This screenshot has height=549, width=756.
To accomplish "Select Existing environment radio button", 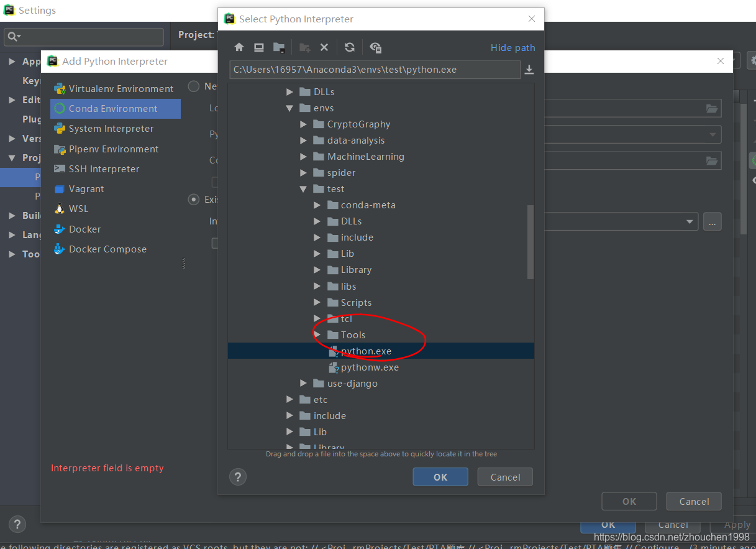I will click(x=194, y=200).
